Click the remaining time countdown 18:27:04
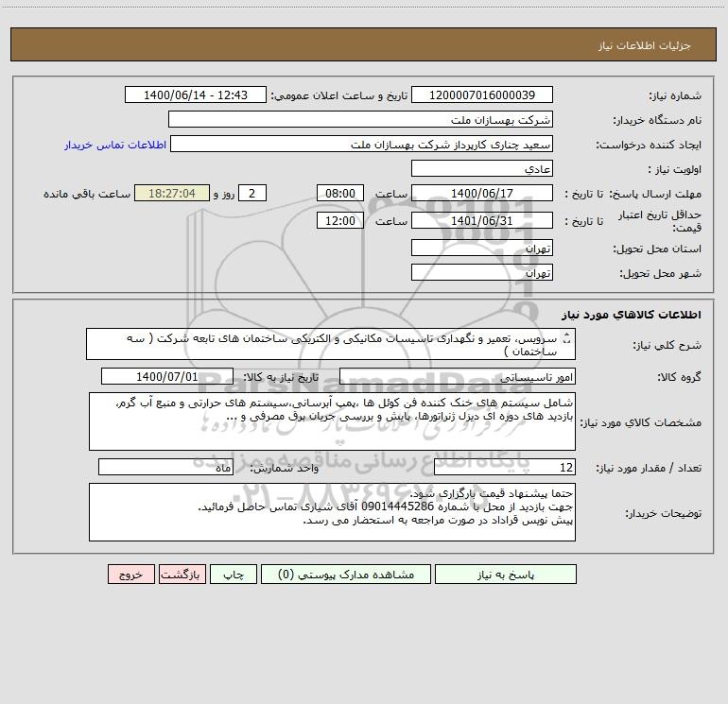 pos(172,193)
